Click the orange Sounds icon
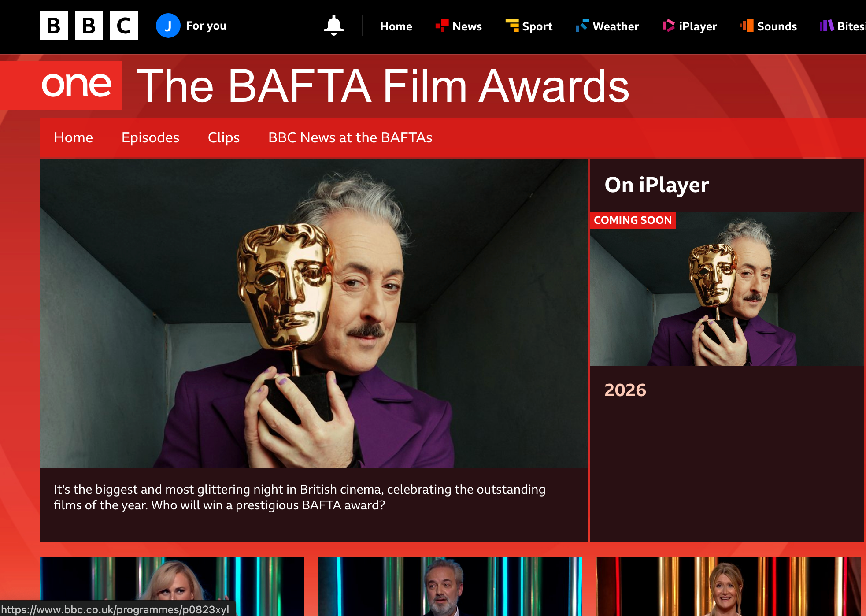Image resolution: width=866 pixels, height=616 pixels. (x=747, y=26)
